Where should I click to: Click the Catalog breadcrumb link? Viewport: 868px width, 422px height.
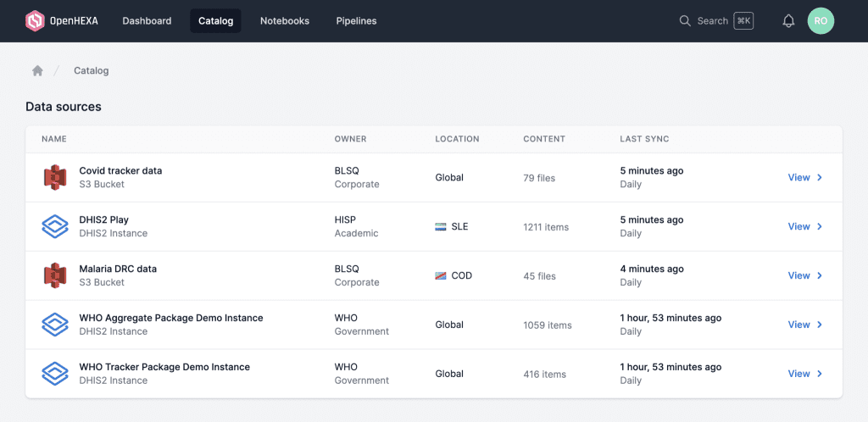point(91,71)
